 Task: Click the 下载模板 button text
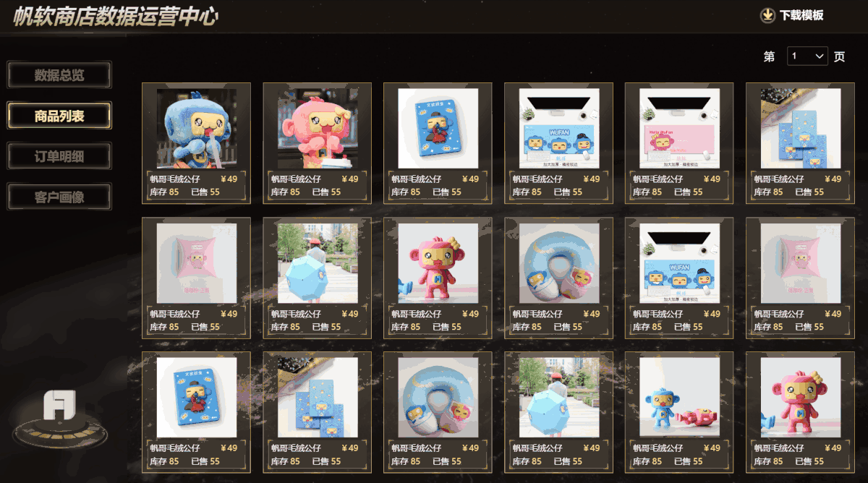(801, 15)
